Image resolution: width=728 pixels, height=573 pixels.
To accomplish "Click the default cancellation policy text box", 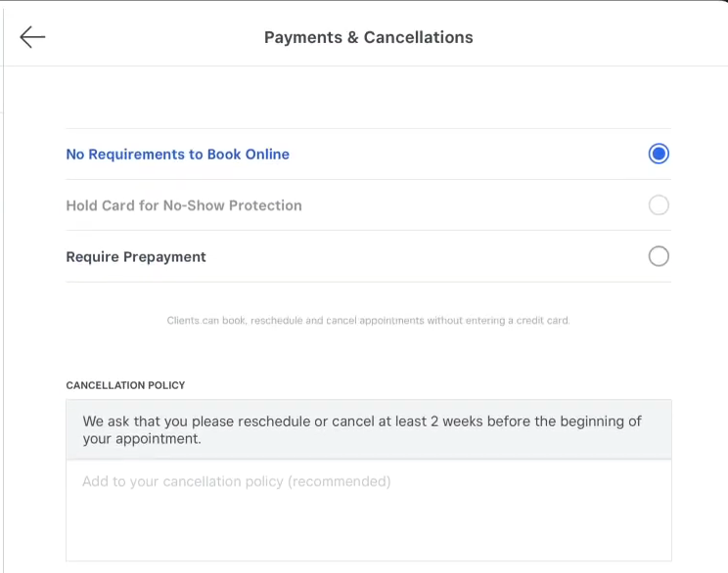I will [x=368, y=430].
